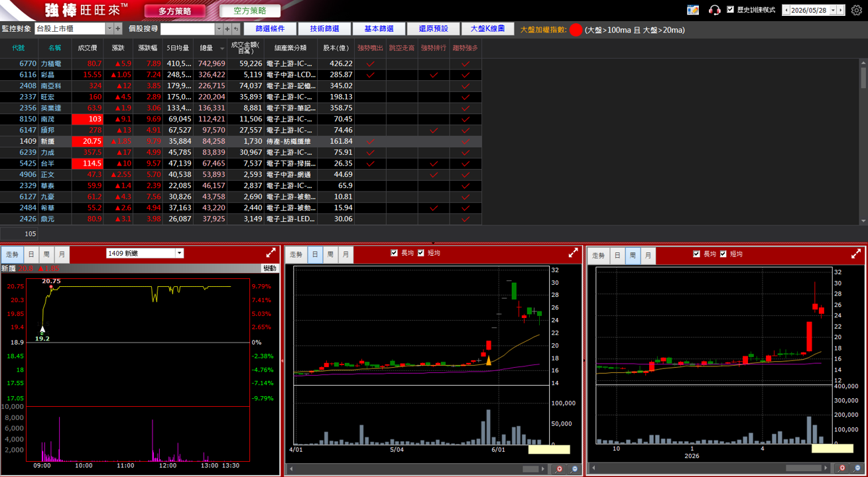Zoom in on middle daily chart
The image size is (868, 477).
559,469
